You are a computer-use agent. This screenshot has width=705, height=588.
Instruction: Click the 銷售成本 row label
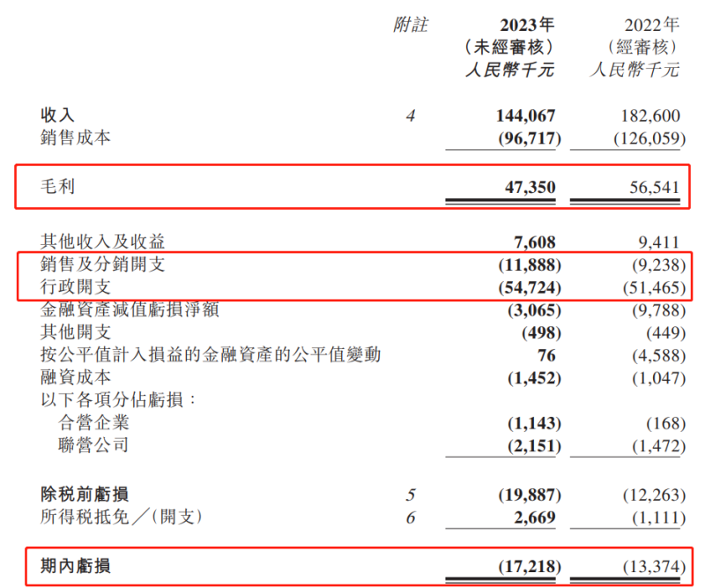(x=75, y=138)
